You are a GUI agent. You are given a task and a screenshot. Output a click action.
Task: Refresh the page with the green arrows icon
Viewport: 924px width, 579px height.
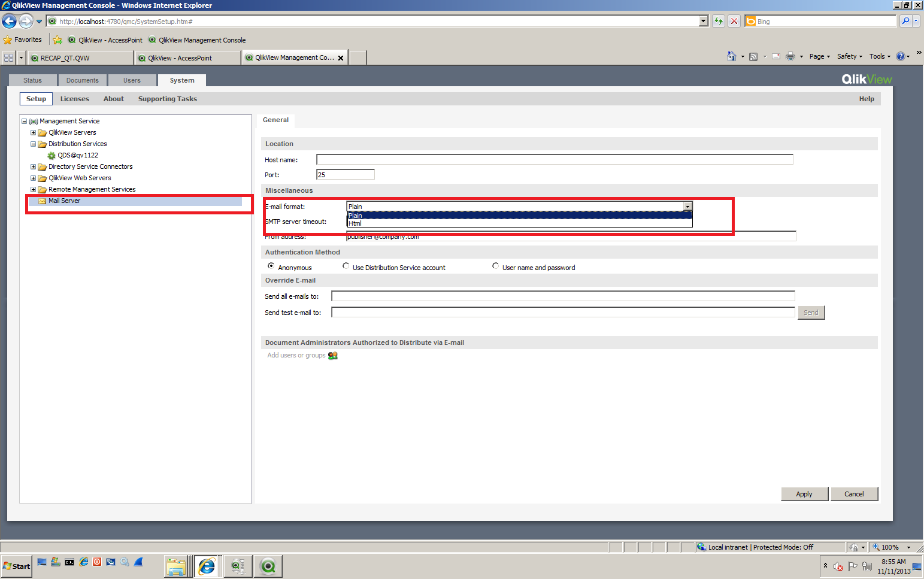tap(718, 22)
